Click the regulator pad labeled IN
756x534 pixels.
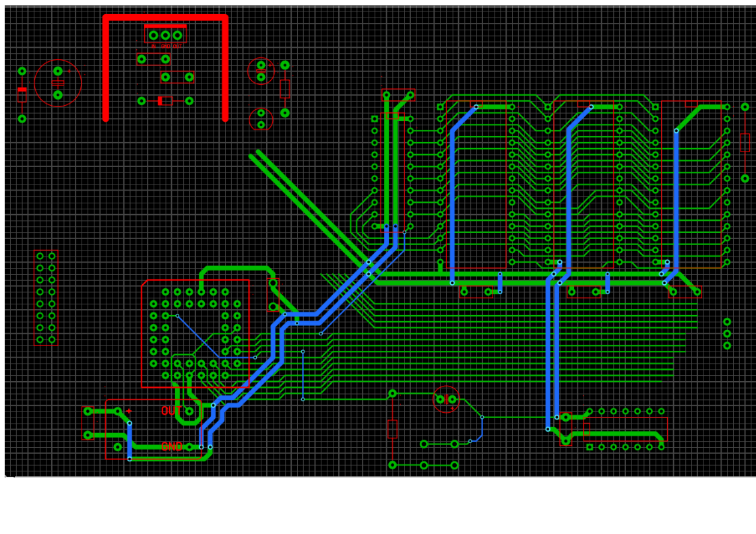click(154, 35)
